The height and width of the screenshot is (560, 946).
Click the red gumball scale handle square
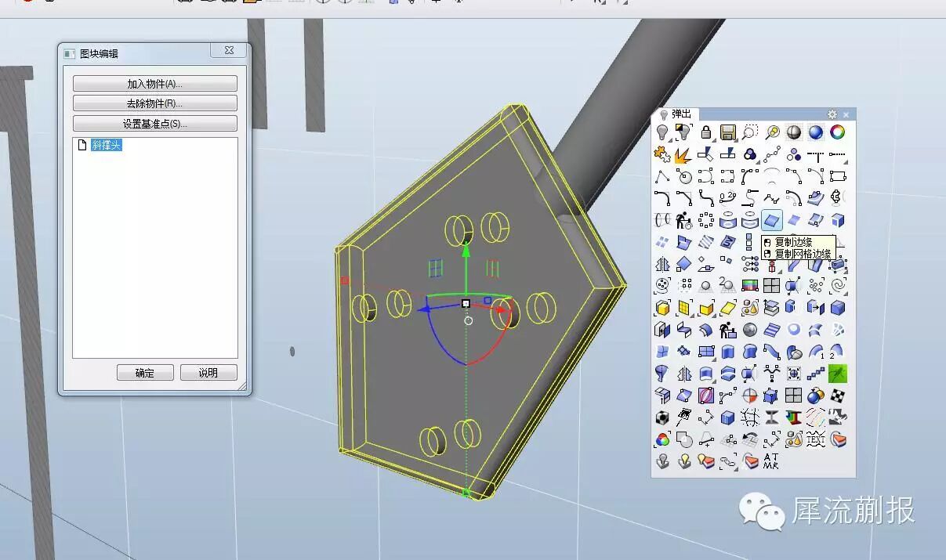[344, 280]
